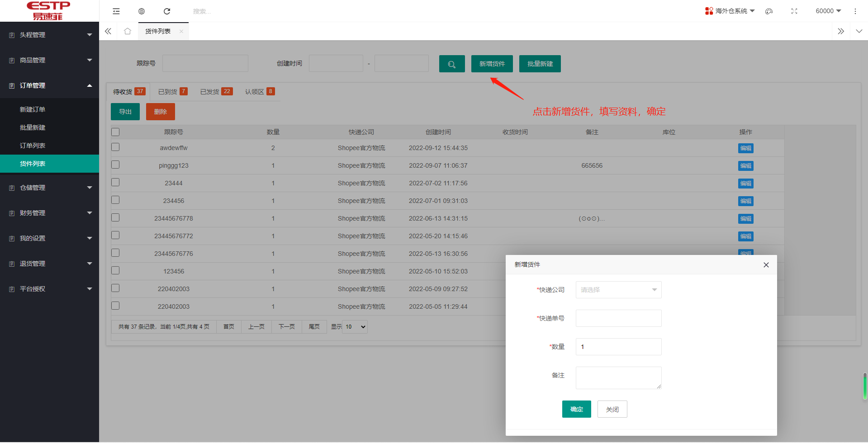Close the 新增货件 dialog with X

tap(766, 265)
